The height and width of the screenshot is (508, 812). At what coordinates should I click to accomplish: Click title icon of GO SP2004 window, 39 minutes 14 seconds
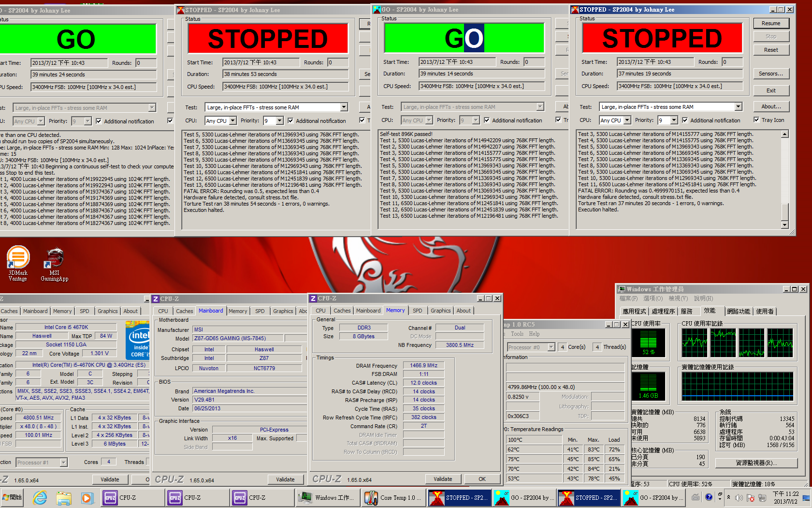377,10
